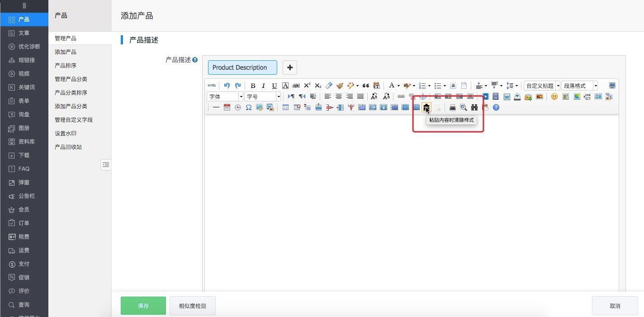Insert an emoji into the description
The height and width of the screenshot is (317, 644).
(554, 96)
